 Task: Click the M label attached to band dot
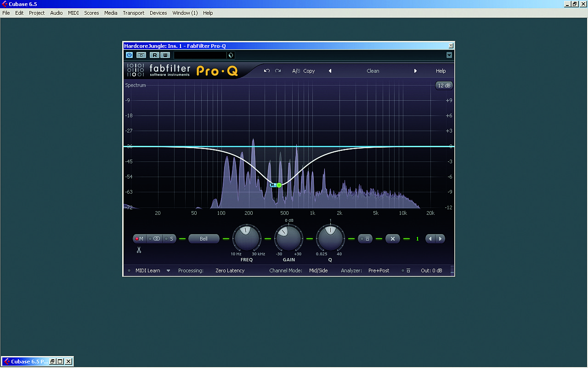tap(272, 185)
